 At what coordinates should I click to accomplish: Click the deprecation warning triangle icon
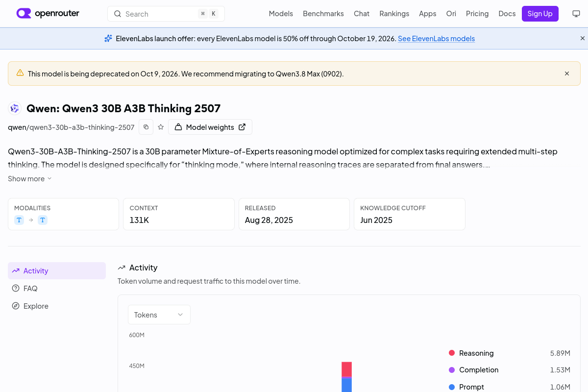[20, 73]
